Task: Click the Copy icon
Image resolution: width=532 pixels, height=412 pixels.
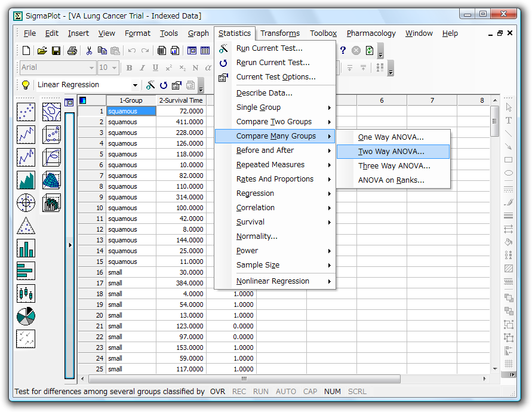Action: point(102,51)
